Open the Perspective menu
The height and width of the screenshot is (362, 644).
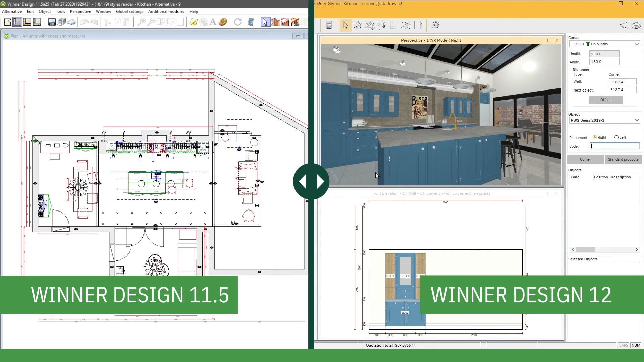point(80,11)
